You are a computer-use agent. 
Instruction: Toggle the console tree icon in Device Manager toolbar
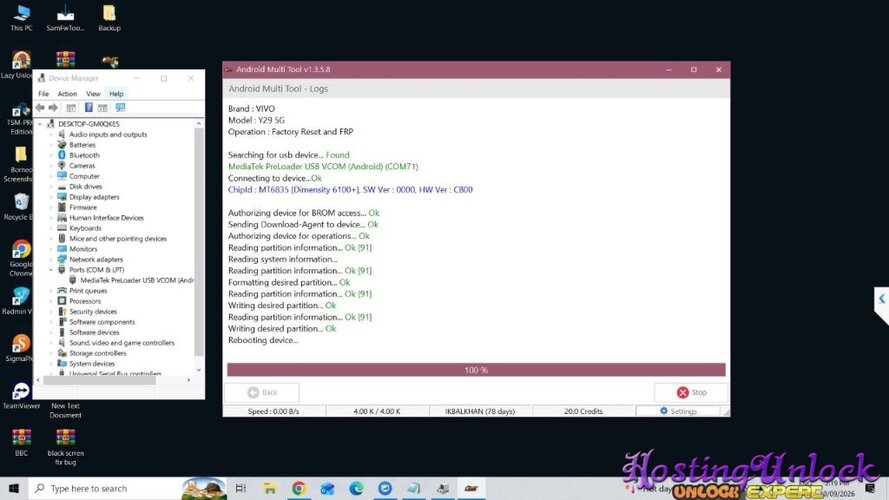pos(71,108)
